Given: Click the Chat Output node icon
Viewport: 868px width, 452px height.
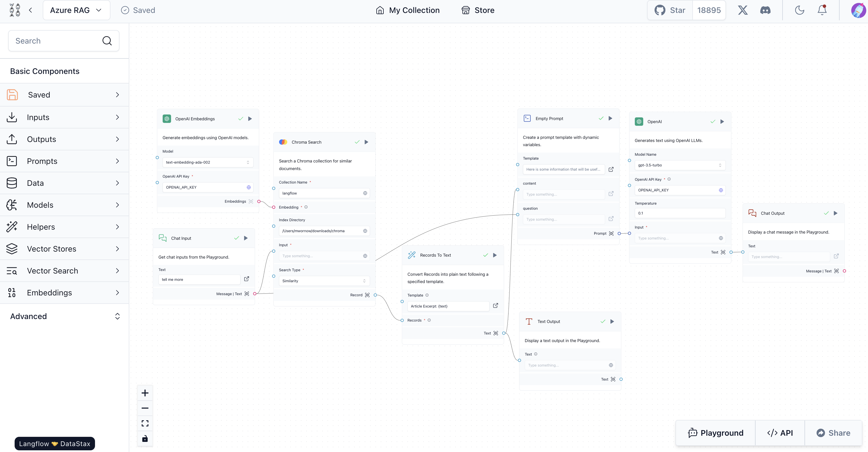Looking at the screenshot, I should point(752,213).
